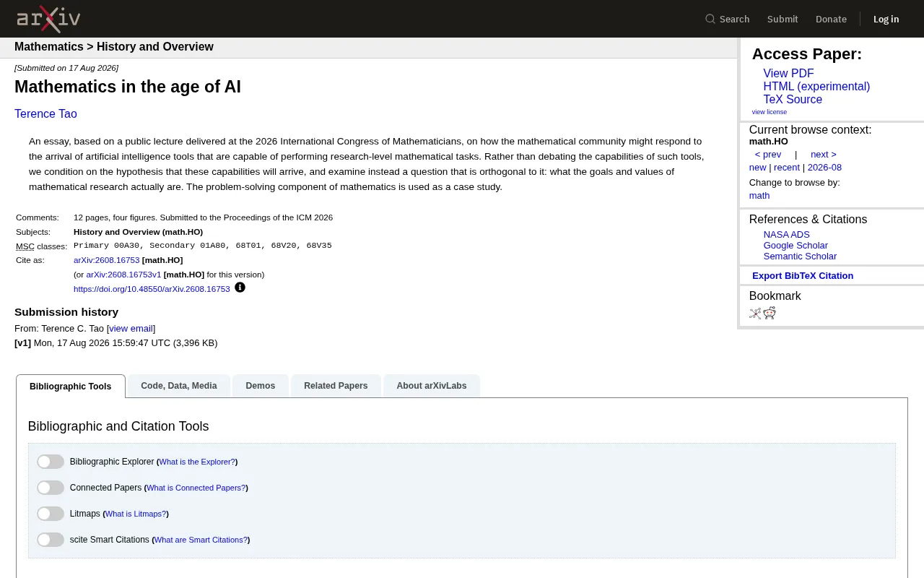Open the Google Scholar link
Viewport: 924px width, 578px height.
tap(796, 246)
